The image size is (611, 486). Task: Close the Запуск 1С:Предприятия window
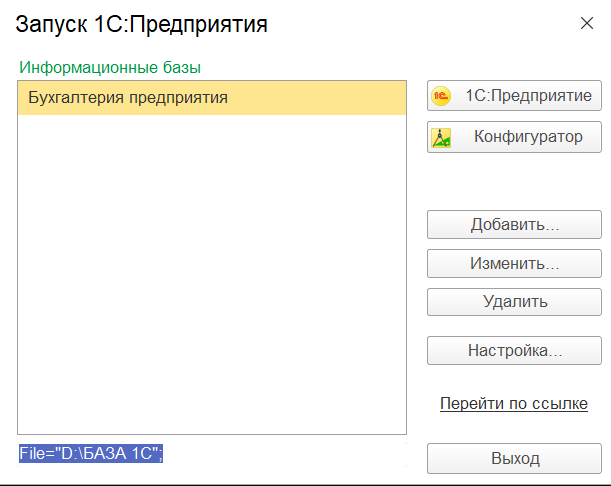[586, 23]
